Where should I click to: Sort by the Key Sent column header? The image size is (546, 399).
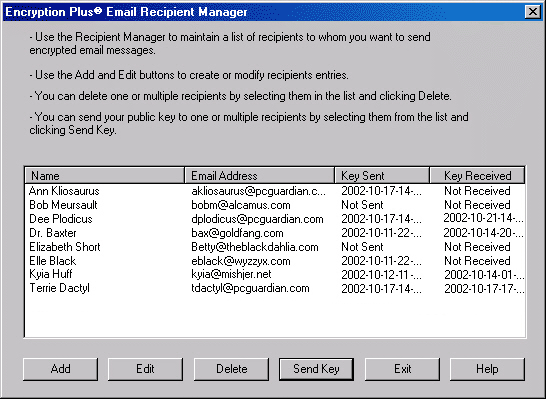click(x=382, y=175)
